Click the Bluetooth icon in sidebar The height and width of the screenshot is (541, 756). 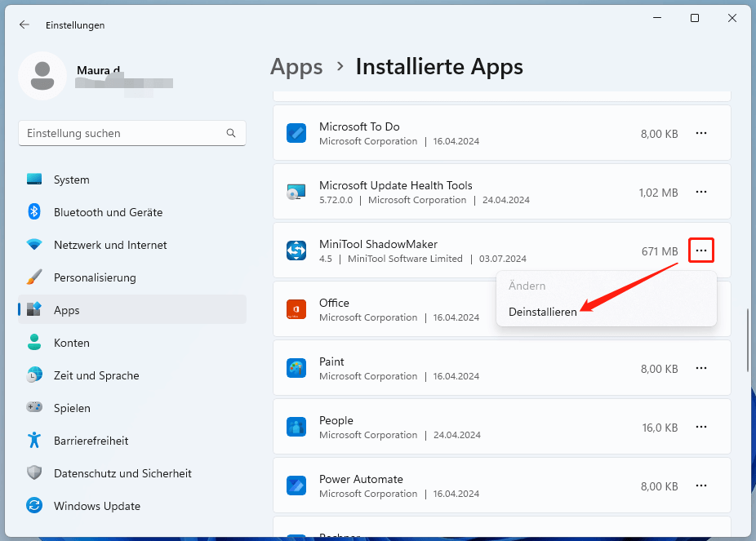(x=34, y=212)
